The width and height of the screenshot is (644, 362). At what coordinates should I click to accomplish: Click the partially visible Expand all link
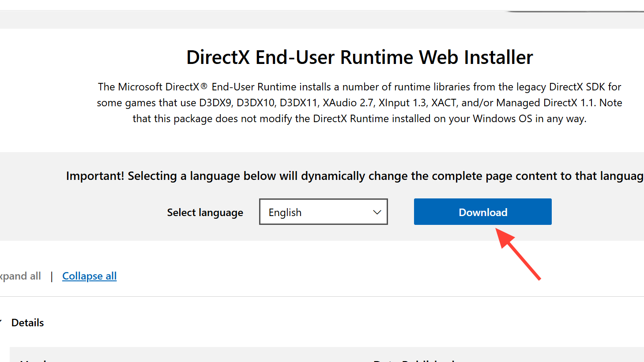click(x=20, y=276)
